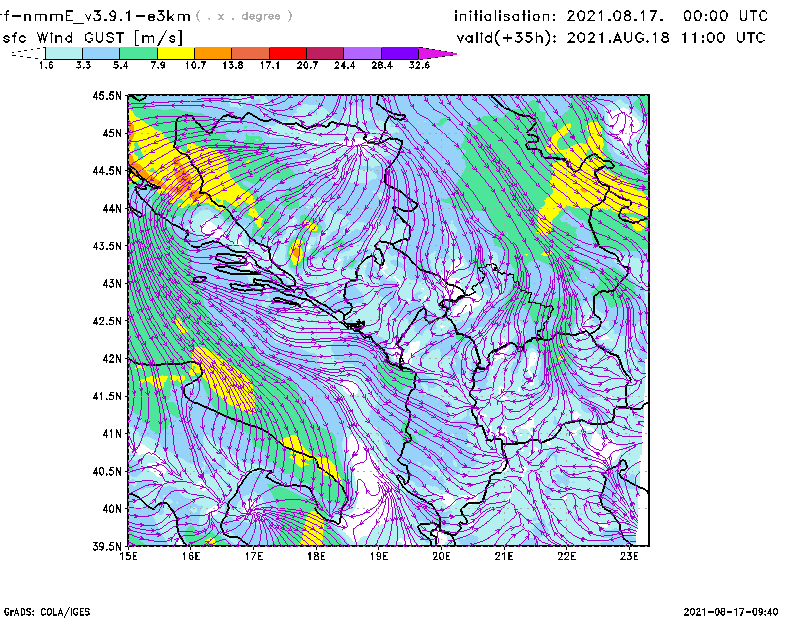Click the red legend swatch (17.1–20.7)
This screenshot has height=618, width=800.
pyautogui.click(x=288, y=53)
